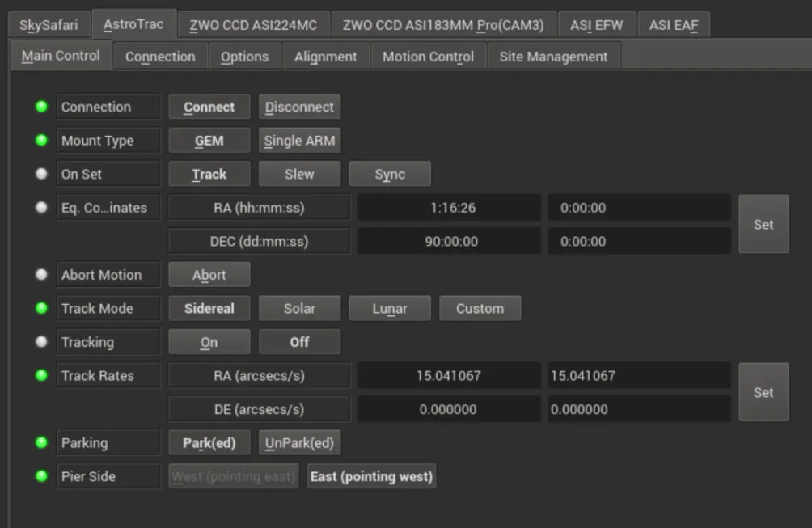Click the Abort Motion status light
Viewport: 812px width, 528px height.
coord(41,274)
